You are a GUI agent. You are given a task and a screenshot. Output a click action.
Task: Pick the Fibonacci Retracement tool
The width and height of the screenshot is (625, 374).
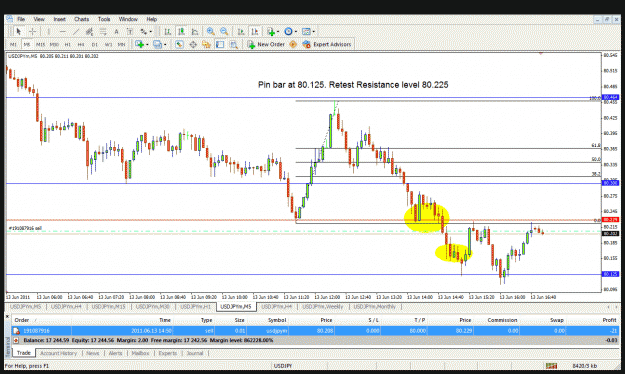(x=103, y=31)
